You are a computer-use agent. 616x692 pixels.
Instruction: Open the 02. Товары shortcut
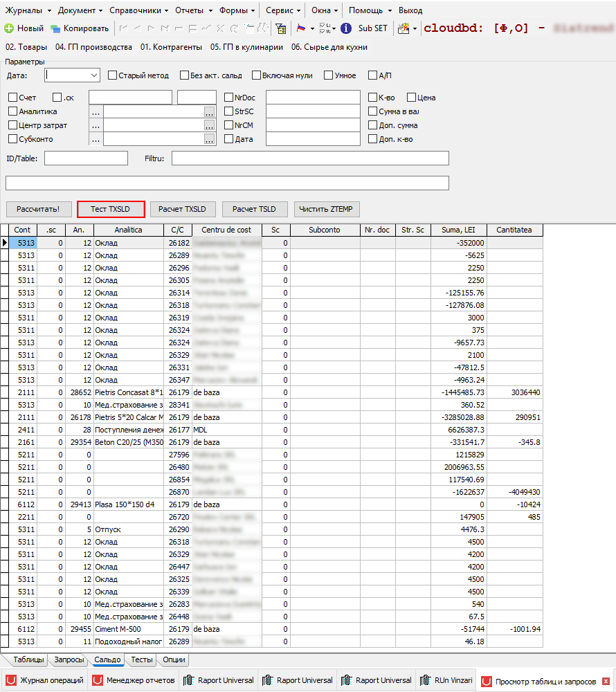pos(26,47)
